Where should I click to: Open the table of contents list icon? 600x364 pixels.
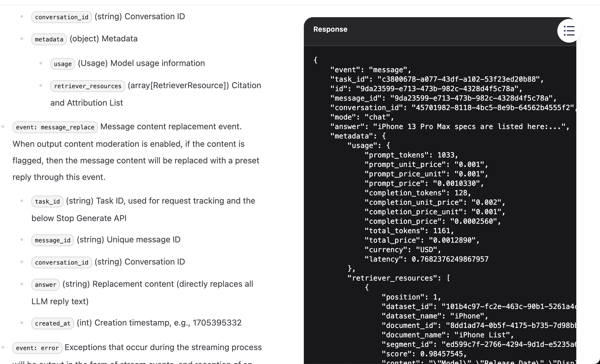click(x=569, y=31)
